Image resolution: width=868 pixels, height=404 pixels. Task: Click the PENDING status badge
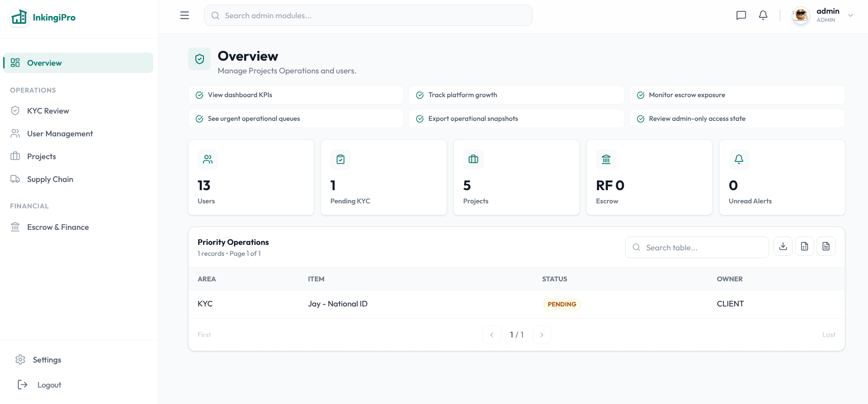tap(562, 304)
